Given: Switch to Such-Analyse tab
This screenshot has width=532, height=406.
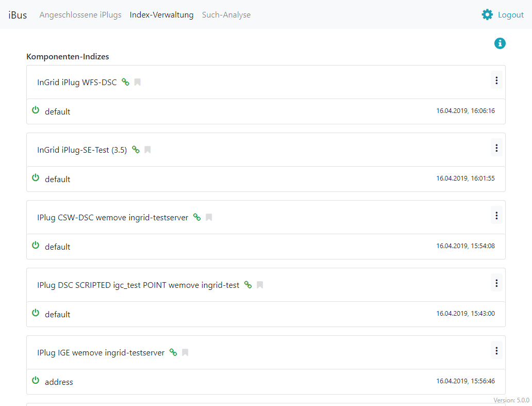Looking at the screenshot, I should pos(226,15).
